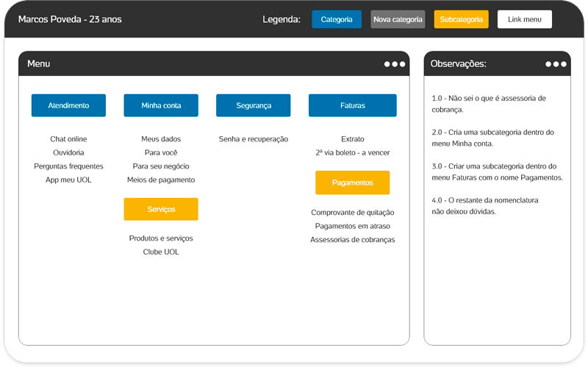The image size is (588, 368).
Task: Open three-dot options in Observações panel
Action: [x=556, y=64]
